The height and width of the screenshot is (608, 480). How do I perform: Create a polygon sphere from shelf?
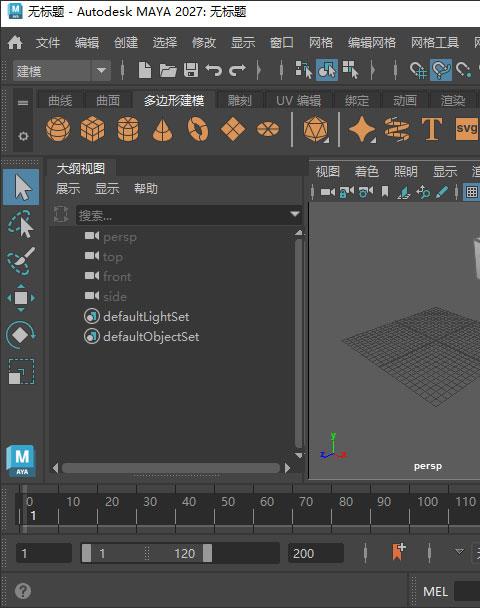[58, 129]
